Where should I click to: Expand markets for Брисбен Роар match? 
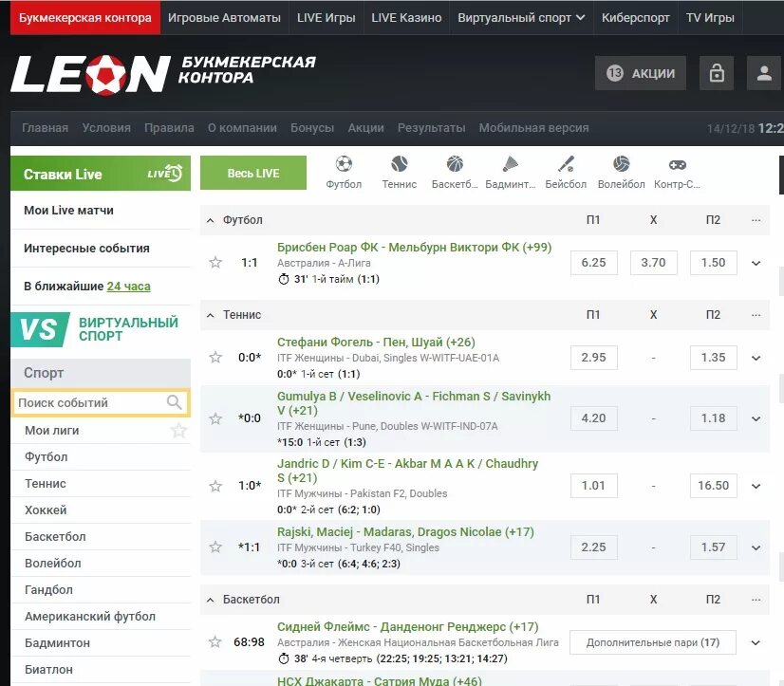tap(756, 263)
